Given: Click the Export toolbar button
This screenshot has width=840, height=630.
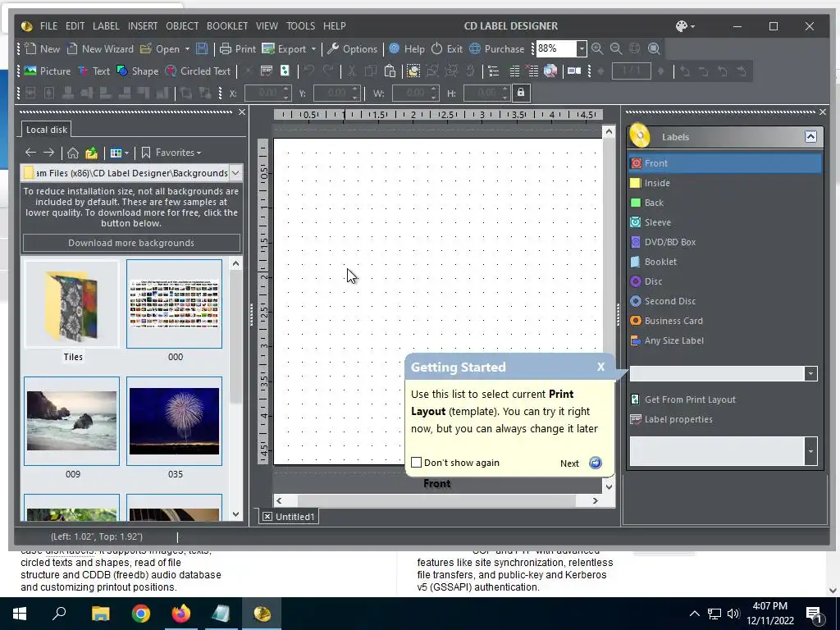Looking at the screenshot, I should (x=284, y=48).
